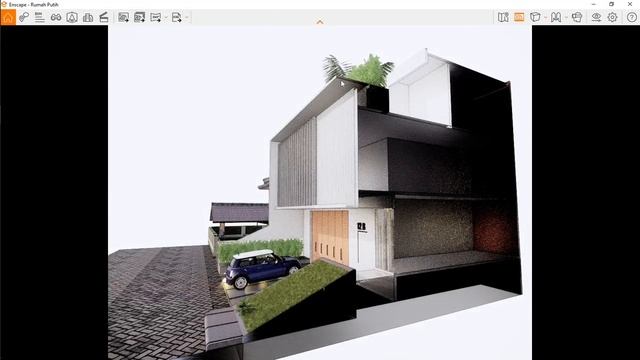Click the book-shaped icon beside the cube

[x=556, y=17]
